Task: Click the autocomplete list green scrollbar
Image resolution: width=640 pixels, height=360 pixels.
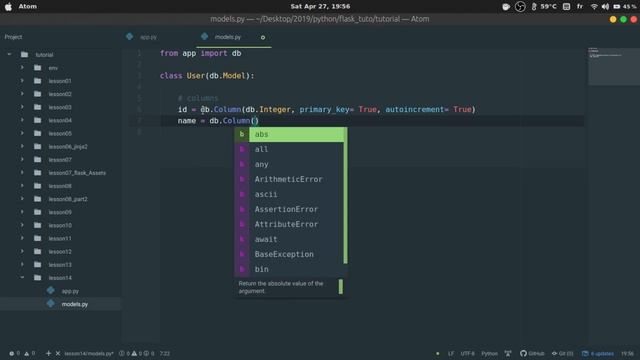Action: 345,196
